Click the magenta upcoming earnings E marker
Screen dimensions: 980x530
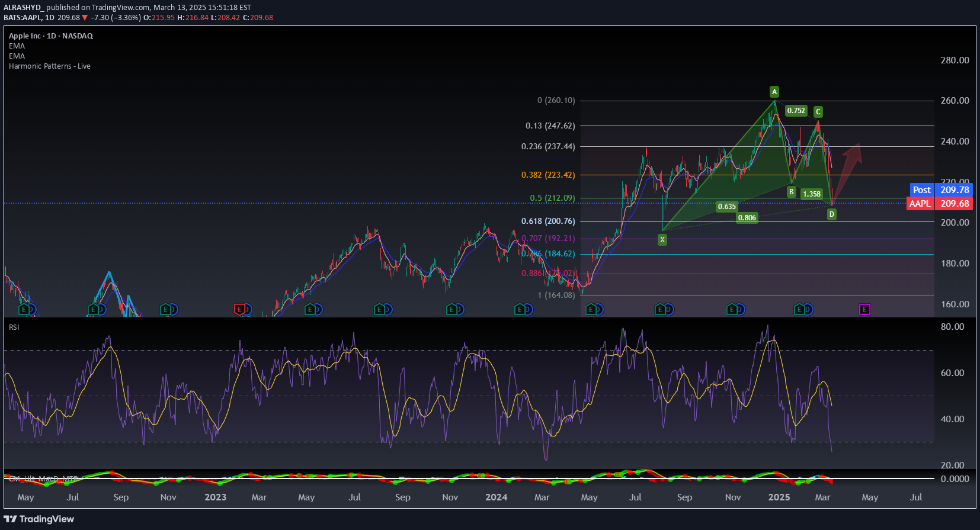864,309
